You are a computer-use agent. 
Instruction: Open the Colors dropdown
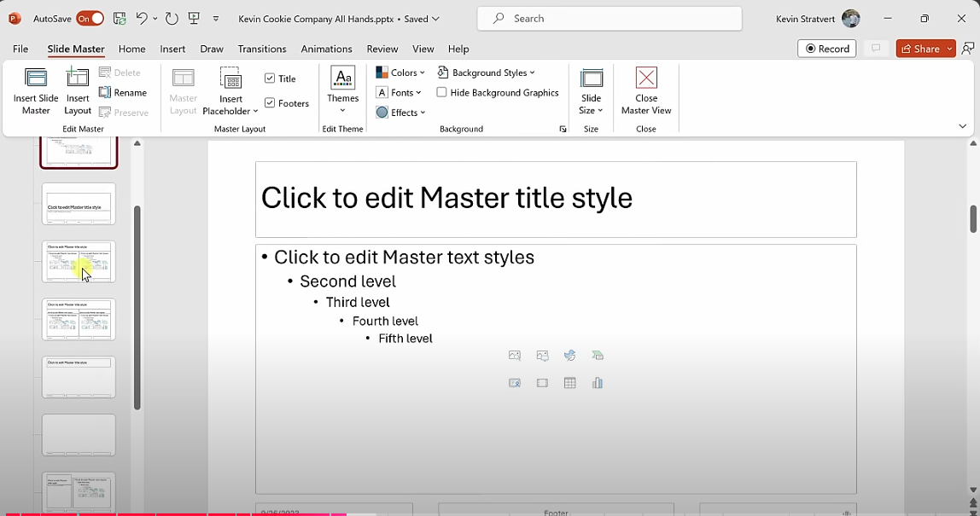(x=400, y=72)
